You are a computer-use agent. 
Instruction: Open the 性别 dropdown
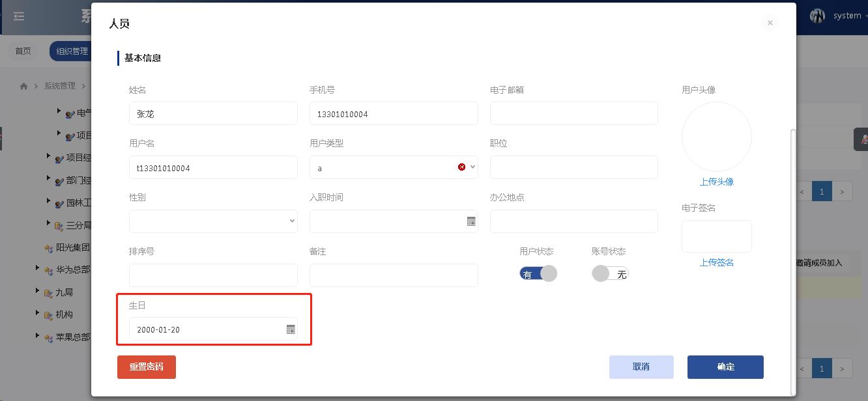pyautogui.click(x=213, y=221)
